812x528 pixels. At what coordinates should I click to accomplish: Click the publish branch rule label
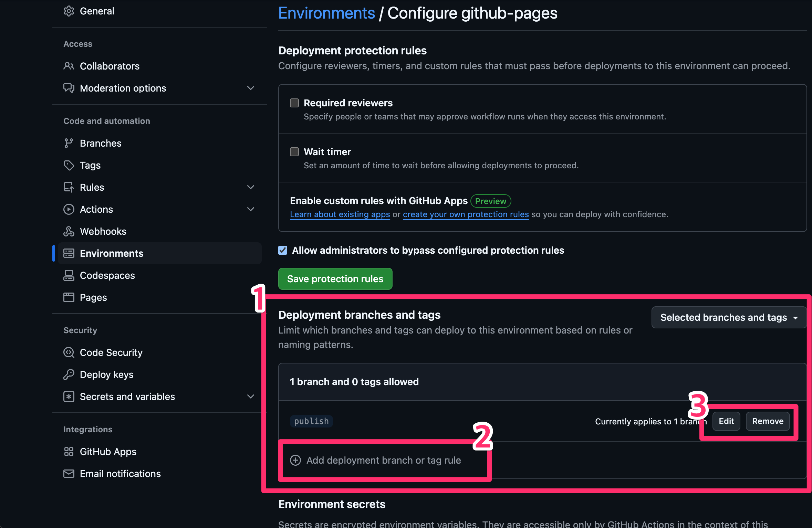(x=311, y=421)
